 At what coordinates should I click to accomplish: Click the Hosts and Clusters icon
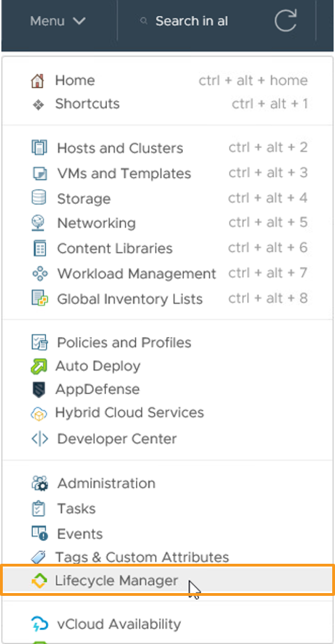point(40,147)
